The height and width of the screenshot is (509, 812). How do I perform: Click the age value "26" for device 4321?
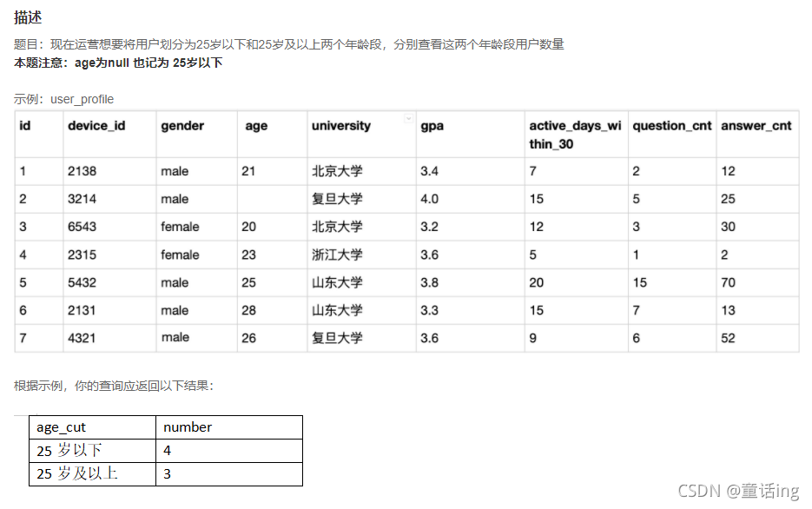[x=248, y=338]
